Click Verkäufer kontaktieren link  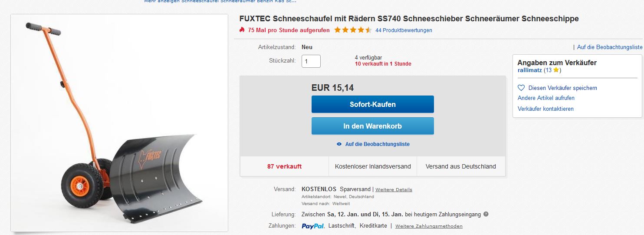(545, 109)
